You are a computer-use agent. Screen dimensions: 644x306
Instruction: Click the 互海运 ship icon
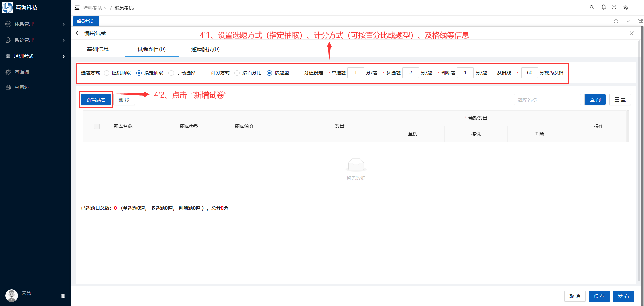pos(8,87)
